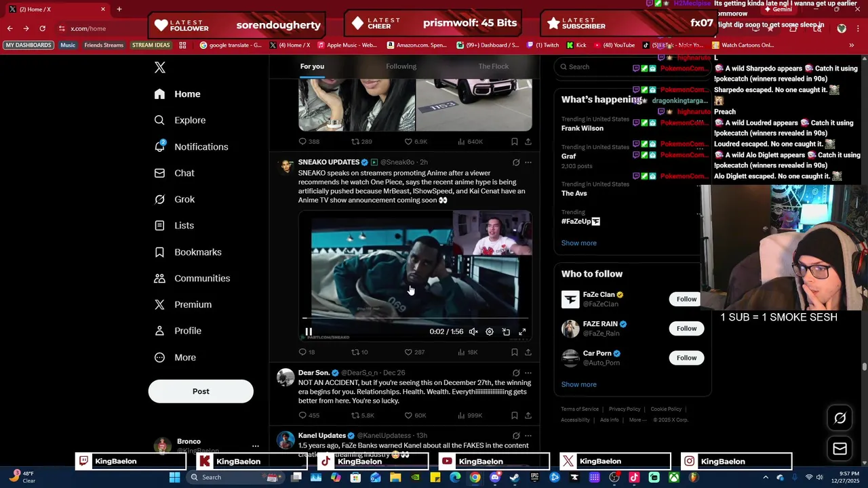Open Profile in the sidebar
The width and height of the screenshot is (868, 488).
point(178,331)
